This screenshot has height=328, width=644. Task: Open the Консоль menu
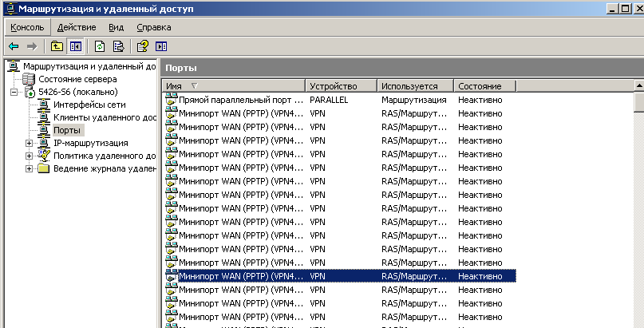pyautogui.click(x=27, y=27)
